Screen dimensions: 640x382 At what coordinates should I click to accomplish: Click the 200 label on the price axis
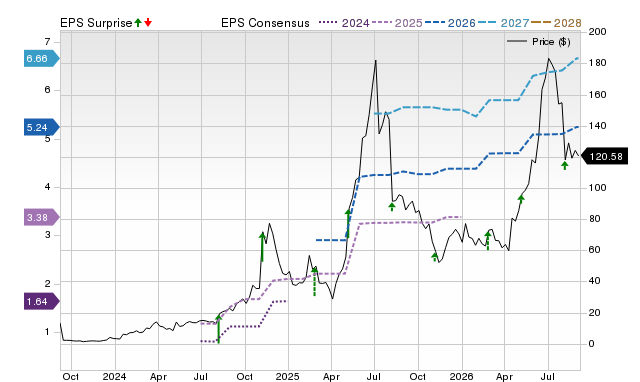[598, 32]
